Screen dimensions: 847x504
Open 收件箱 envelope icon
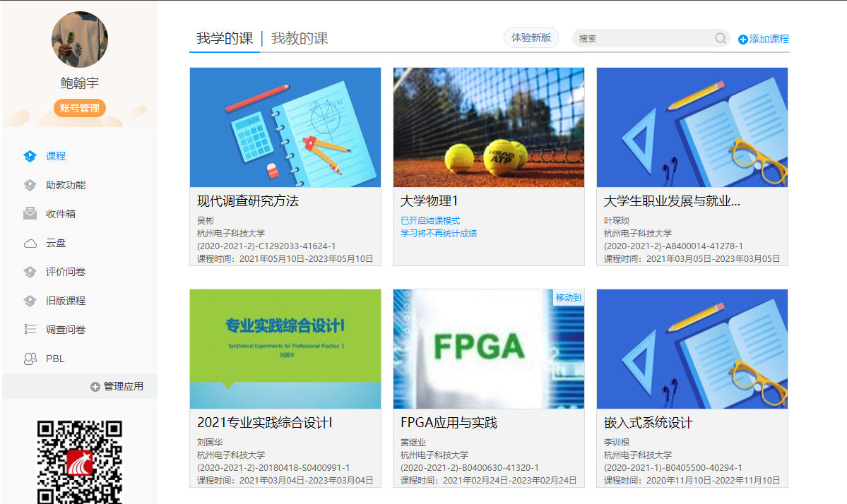coord(30,214)
